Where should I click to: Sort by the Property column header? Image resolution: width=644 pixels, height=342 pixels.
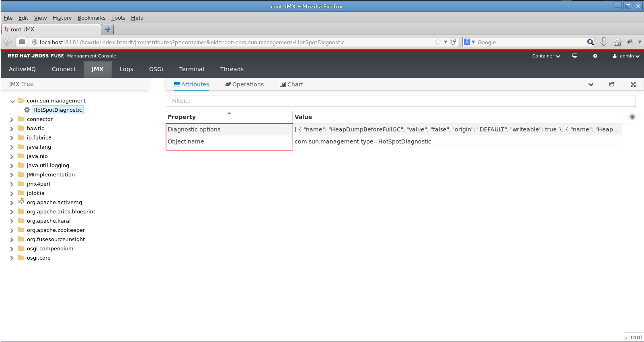(x=182, y=117)
